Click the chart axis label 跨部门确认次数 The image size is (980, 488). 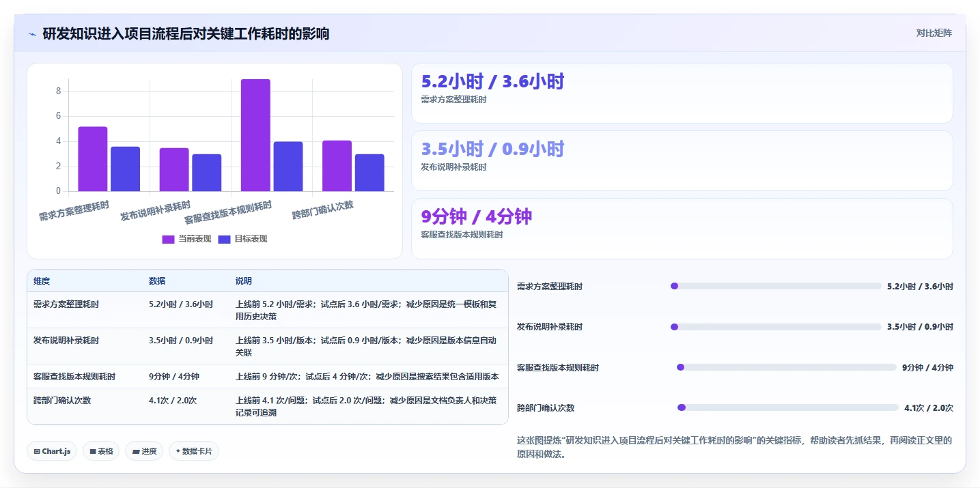[x=323, y=210]
